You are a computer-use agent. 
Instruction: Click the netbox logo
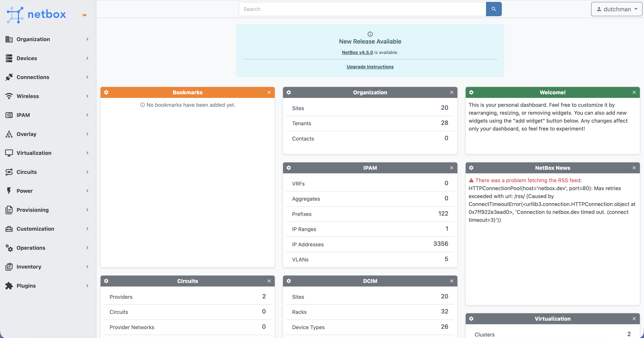click(x=37, y=15)
